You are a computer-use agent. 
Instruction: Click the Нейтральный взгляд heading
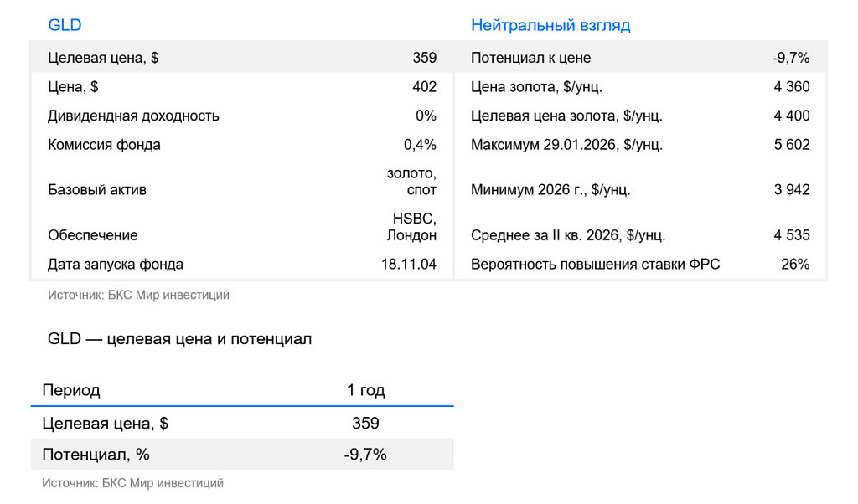550,25
